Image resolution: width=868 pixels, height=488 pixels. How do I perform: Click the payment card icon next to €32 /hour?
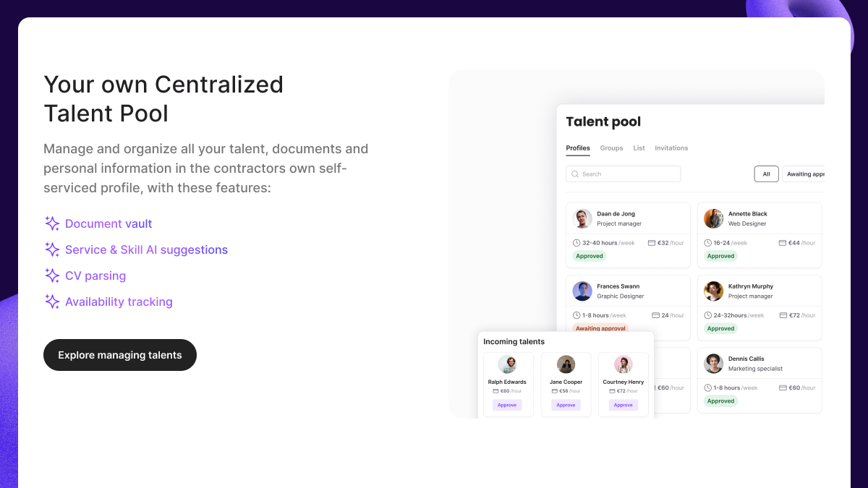click(x=654, y=242)
